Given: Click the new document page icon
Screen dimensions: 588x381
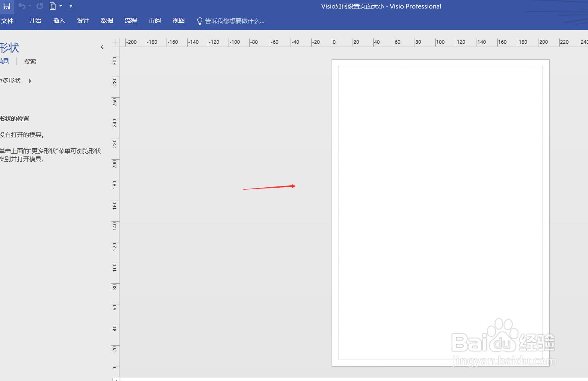Looking at the screenshot, I should pos(53,6).
